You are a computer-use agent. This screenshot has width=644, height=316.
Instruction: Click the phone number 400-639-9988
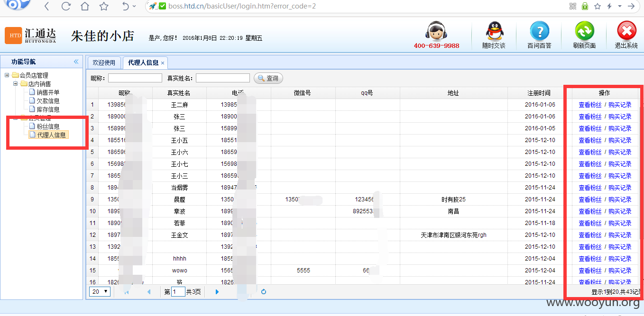436,46
